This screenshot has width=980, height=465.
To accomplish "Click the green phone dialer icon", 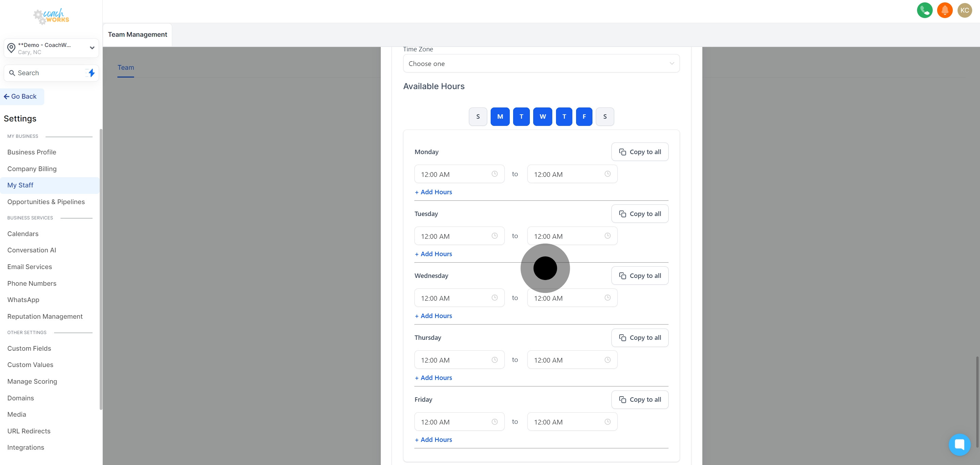I will pos(925,10).
